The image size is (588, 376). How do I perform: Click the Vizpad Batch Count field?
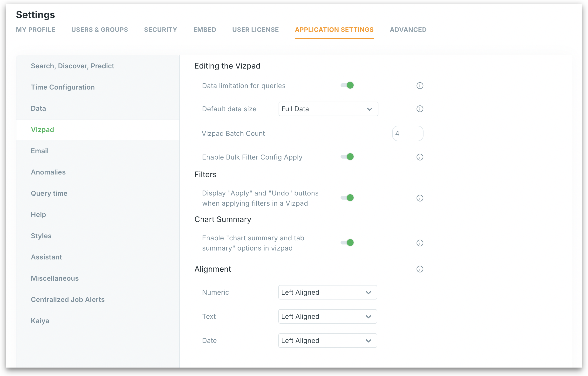pos(408,134)
